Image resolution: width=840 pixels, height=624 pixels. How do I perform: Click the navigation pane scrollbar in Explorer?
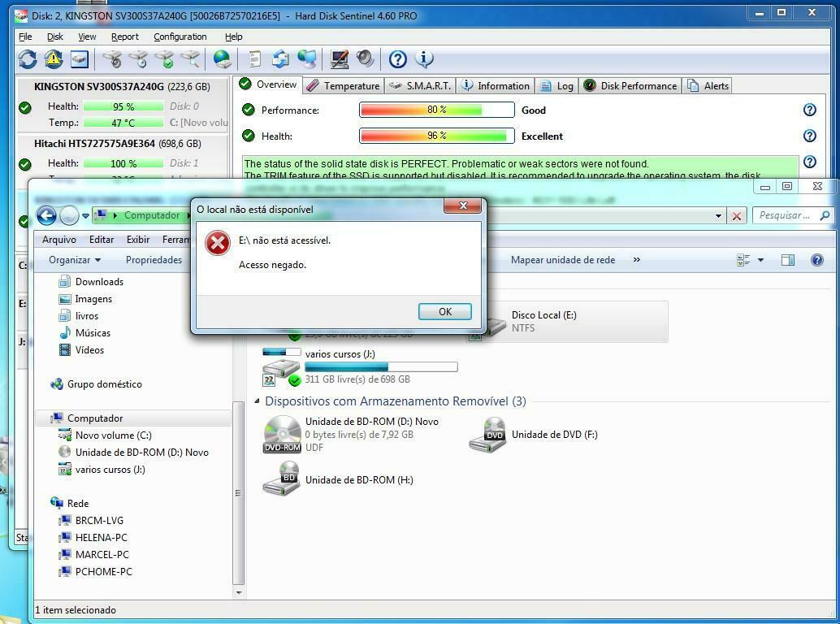click(238, 492)
